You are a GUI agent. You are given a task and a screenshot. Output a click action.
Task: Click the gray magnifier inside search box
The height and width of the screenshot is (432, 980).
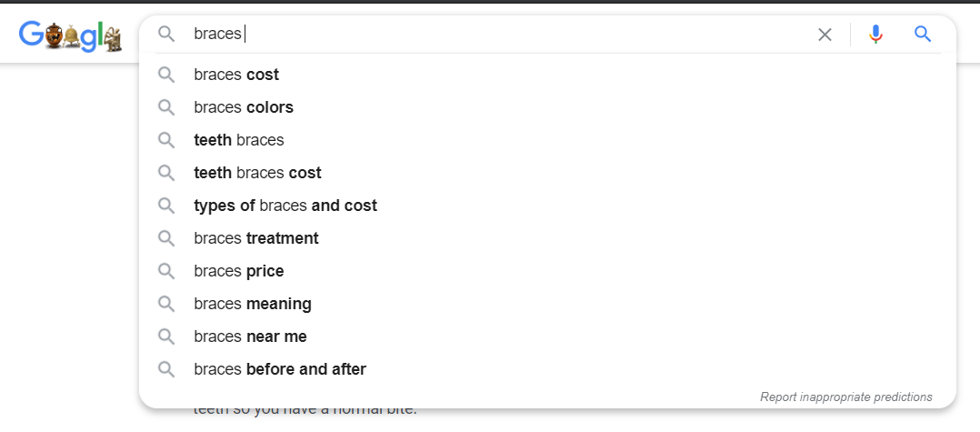click(166, 35)
